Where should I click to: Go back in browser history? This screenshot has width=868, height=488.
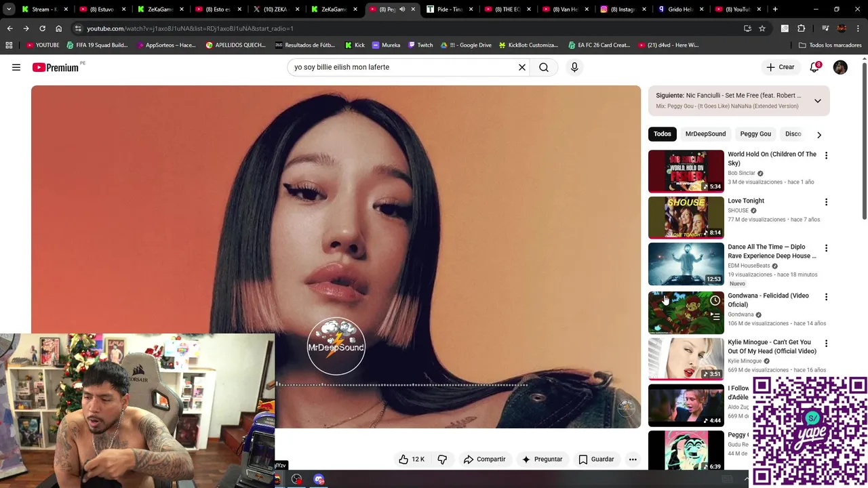9,28
